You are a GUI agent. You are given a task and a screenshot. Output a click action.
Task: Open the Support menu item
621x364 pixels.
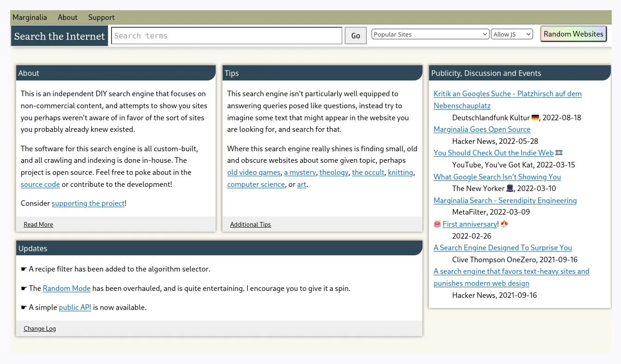click(x=101, y=17)
